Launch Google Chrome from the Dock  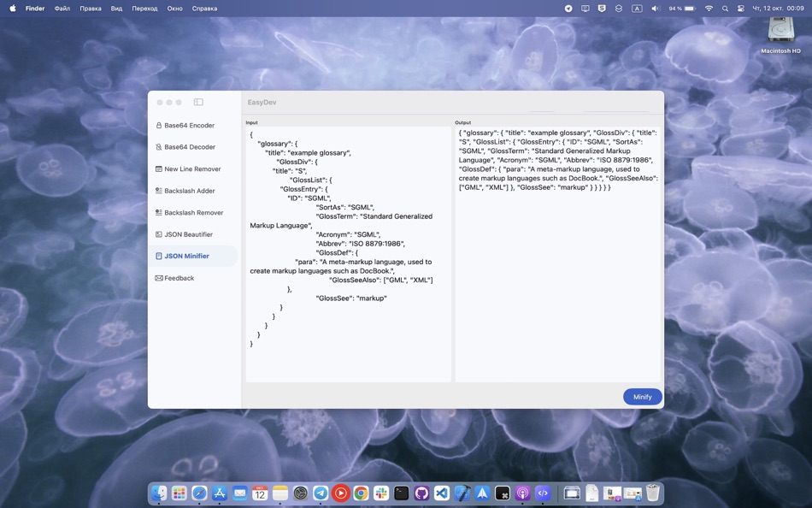coord(361,493)
